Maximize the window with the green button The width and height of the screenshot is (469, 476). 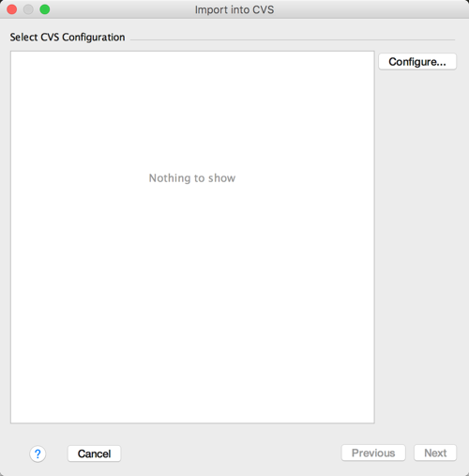(45, 9)
